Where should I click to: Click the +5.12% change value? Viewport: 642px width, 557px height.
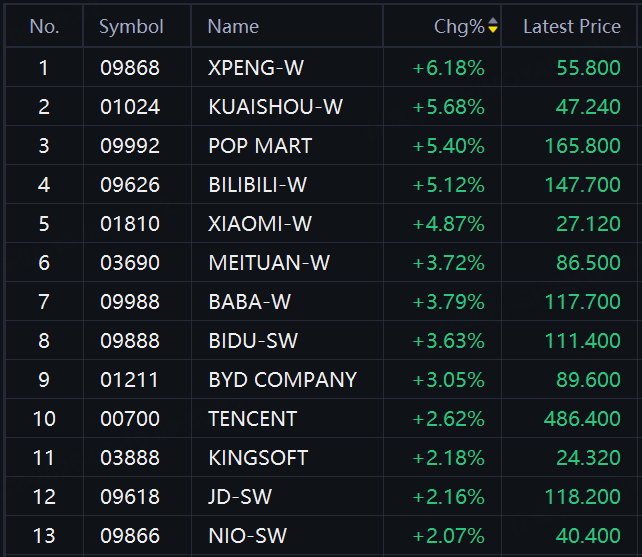[x=448, y=185]
